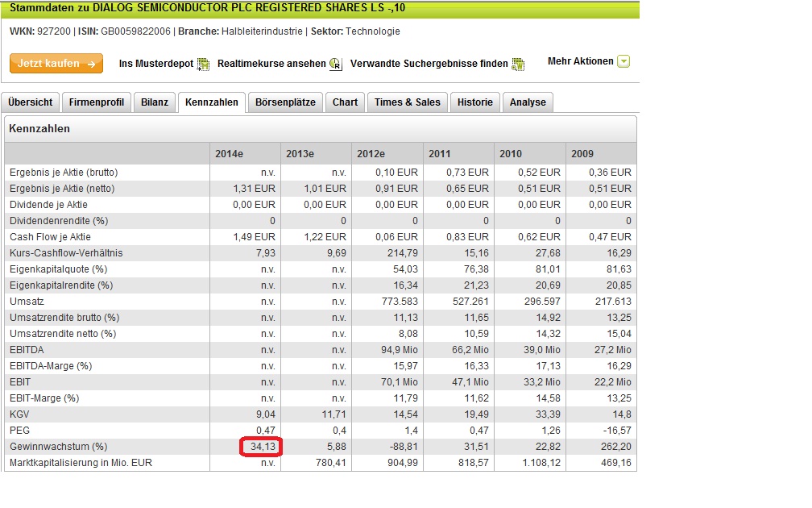This screenshot has width=812, height=508.
Task: Open the Firmenprofil tab
Action: [96, 102]
